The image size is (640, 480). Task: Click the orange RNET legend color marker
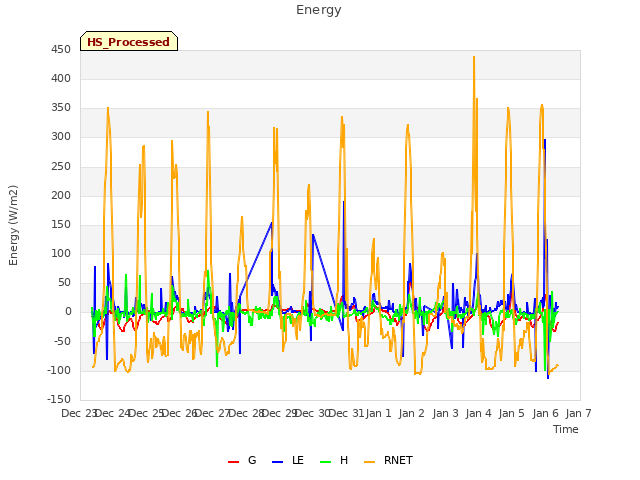[x=369, y=462]
